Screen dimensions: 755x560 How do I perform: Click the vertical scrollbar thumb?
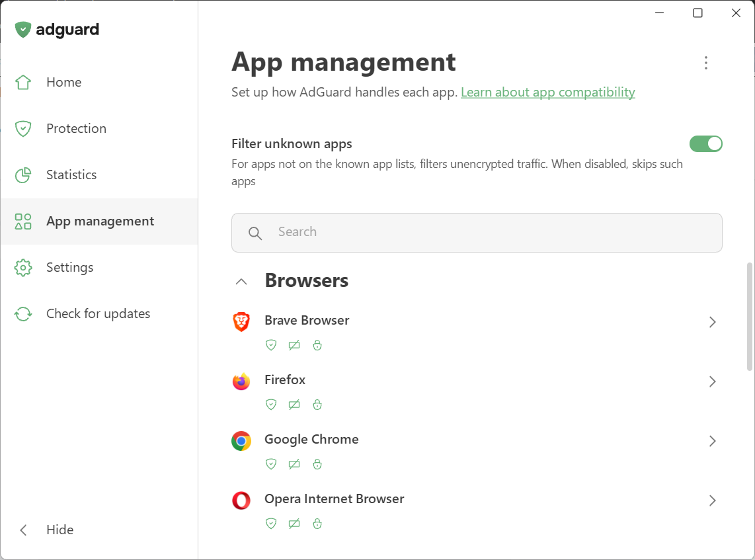[749, 316]
